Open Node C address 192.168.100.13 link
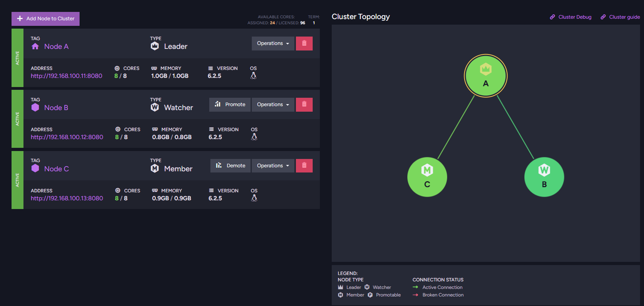Image resolution: width=644 pixels, height=306 pixels. 67,198
